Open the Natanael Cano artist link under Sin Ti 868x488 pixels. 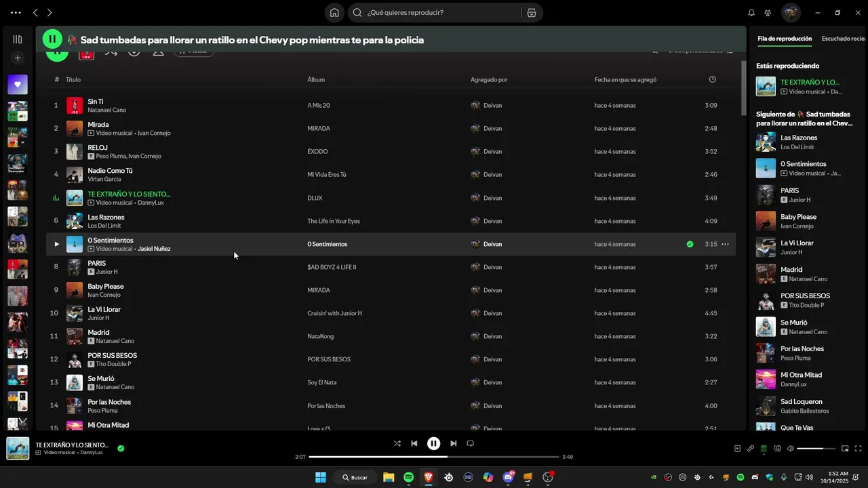click(x=106, y=110)
